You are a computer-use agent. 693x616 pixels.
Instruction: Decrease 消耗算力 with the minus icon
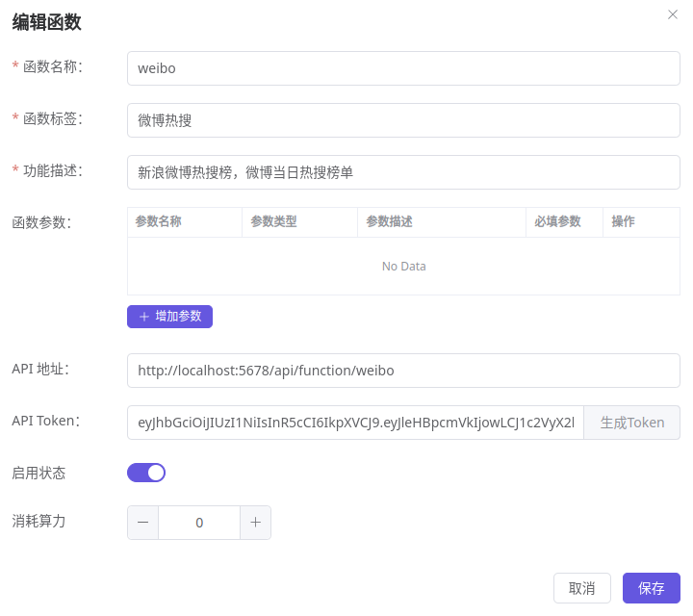tap(142, 523)
